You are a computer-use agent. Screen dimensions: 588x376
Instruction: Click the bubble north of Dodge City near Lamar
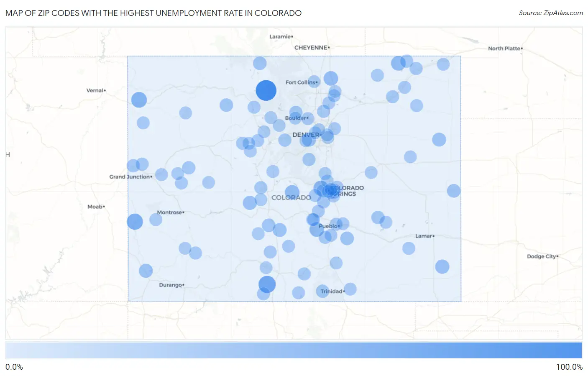pos(442,266)
